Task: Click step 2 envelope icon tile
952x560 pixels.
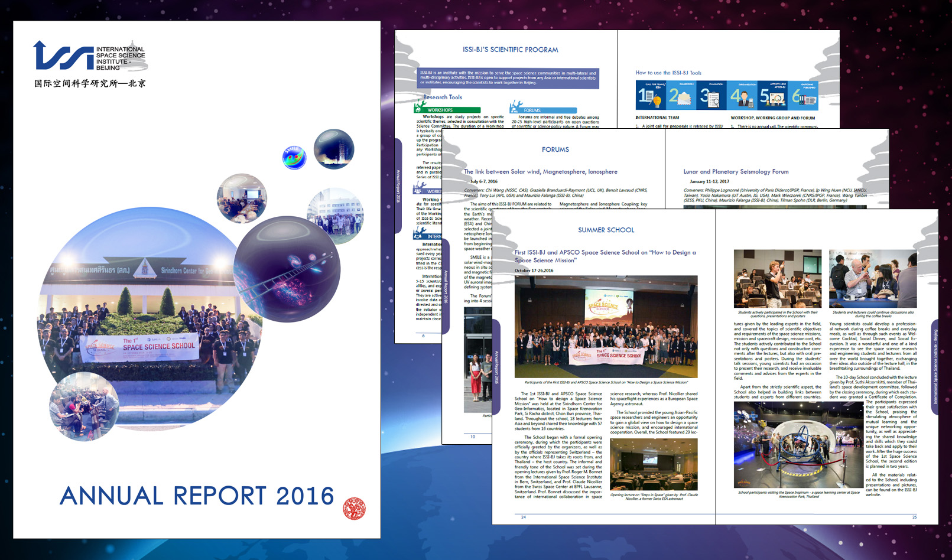Action: [681, 96]
